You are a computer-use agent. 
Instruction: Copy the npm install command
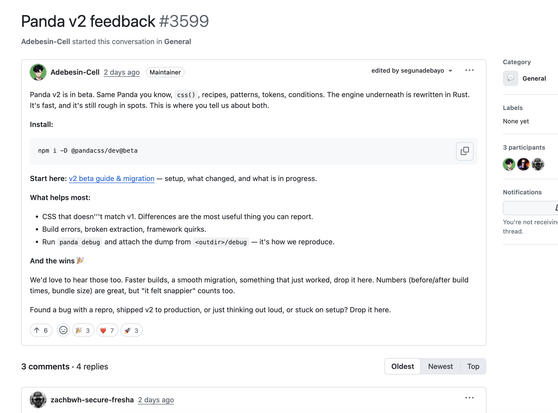[464, 151]
